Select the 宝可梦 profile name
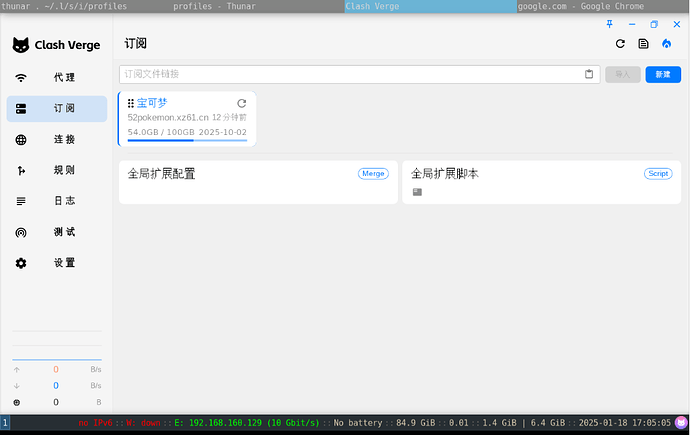Viewport: 690px width, 435px height. 152,103
